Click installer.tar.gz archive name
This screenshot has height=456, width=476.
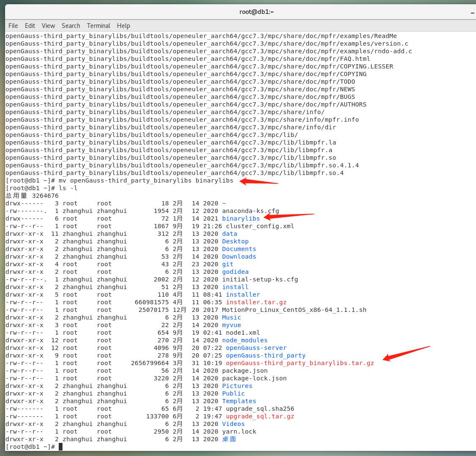256,302
